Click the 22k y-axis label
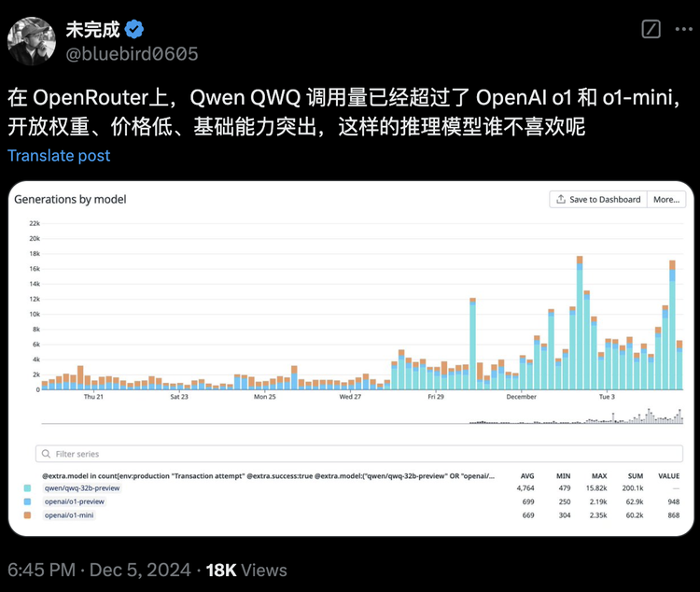This screenshot has width=700, height=592. pos(35,223)
